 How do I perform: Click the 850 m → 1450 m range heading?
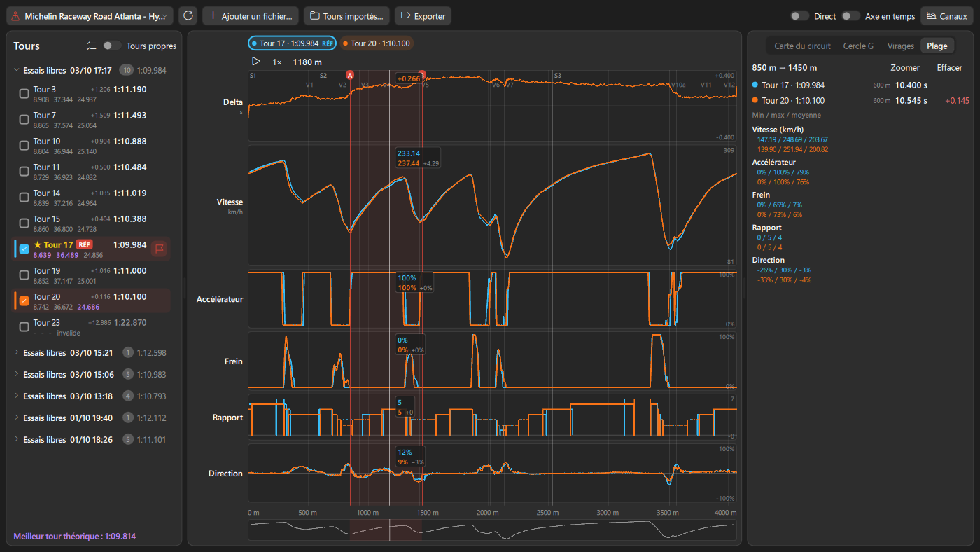click(x=784, y=68)
